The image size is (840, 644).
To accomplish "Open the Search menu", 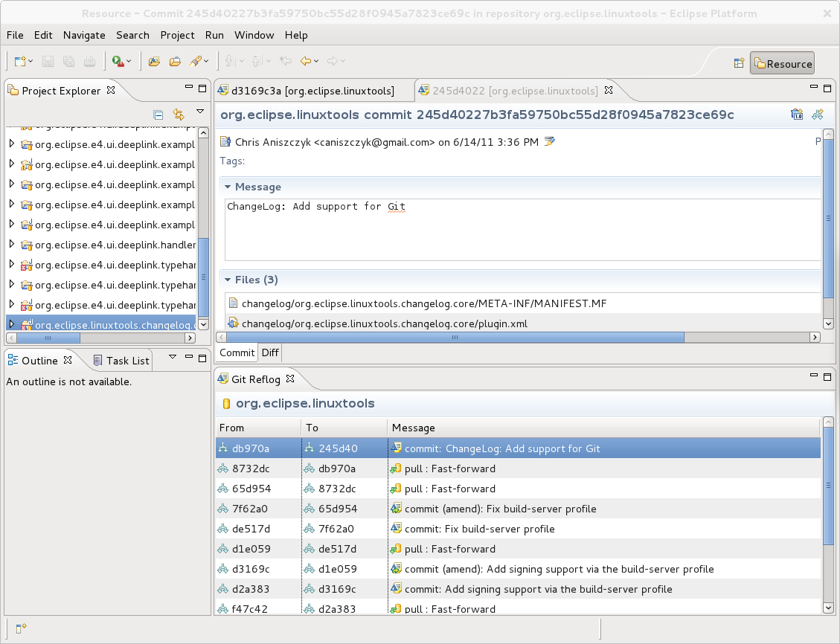I will click(132, 35).
